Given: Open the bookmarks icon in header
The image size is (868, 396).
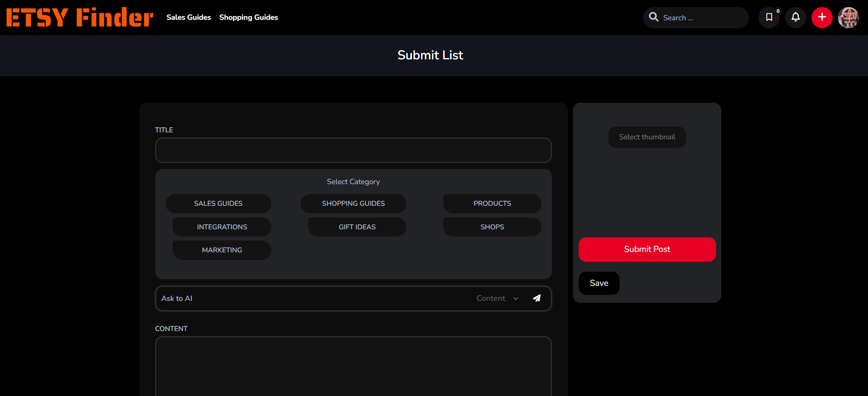Looking at the screenshot, I should click(769, 17).
